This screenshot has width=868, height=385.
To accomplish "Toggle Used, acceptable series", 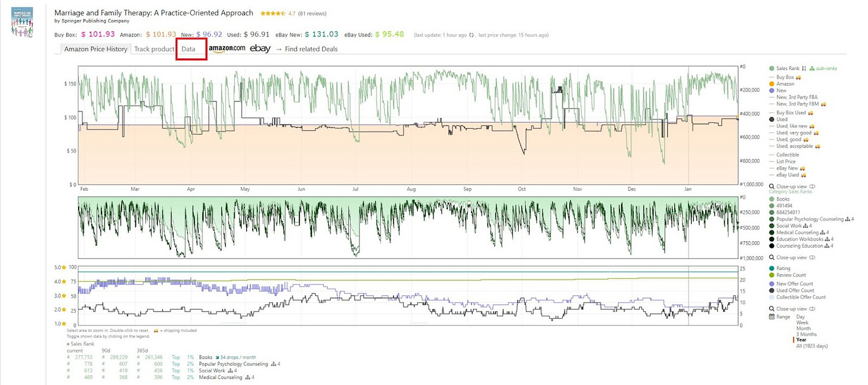I will (794, 146).
